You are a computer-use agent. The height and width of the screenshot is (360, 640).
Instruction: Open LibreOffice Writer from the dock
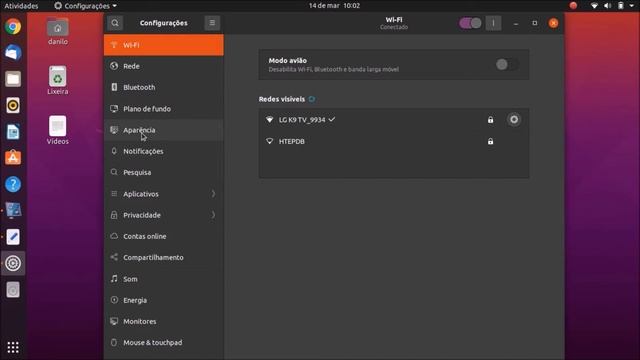pos(13,132)
